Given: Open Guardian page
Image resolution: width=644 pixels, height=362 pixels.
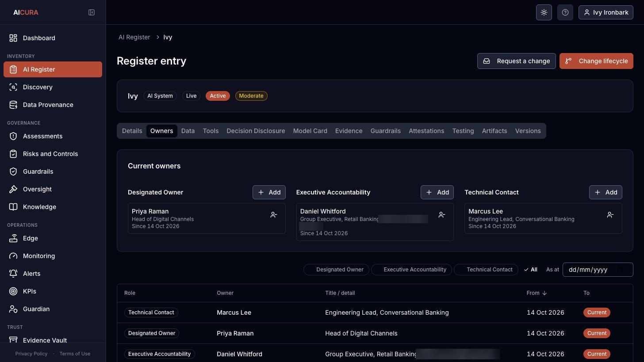Looking at the screenshot, I should point(53,309).
